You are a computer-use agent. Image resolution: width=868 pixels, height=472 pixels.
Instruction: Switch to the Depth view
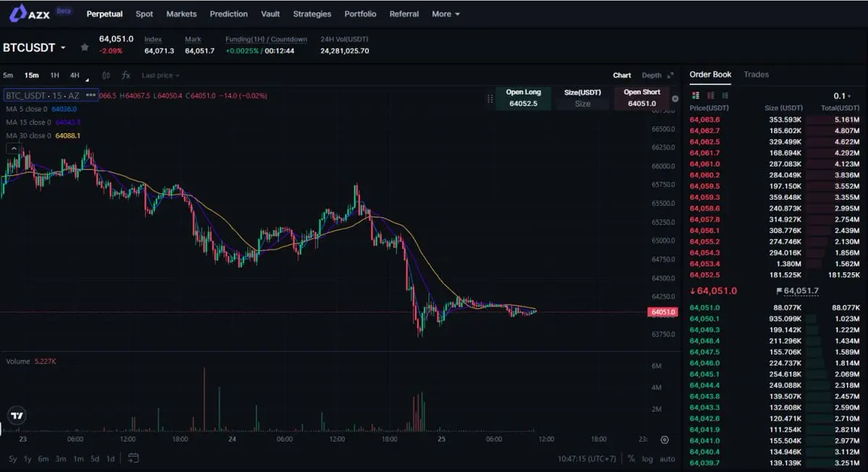coord(651,75)
